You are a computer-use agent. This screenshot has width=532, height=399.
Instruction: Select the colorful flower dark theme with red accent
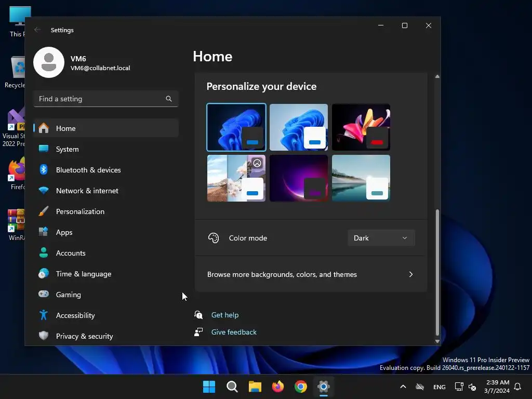[361, 127]
